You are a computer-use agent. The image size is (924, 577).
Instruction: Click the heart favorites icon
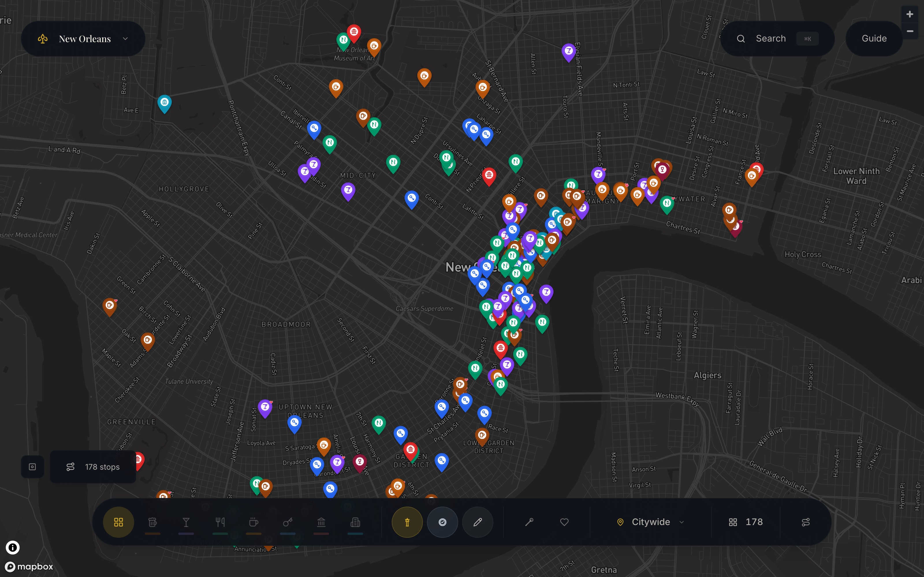(x=564, y=522)
